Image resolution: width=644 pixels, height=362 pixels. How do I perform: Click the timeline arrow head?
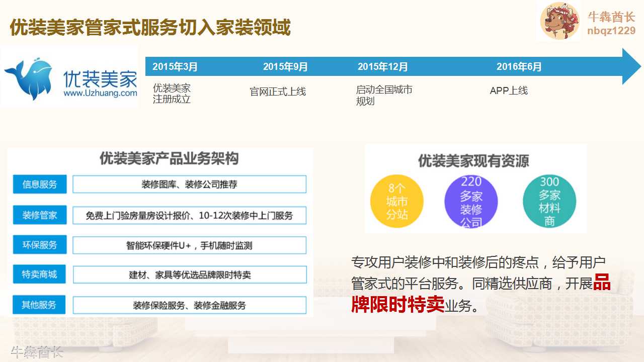coord(632,66)
